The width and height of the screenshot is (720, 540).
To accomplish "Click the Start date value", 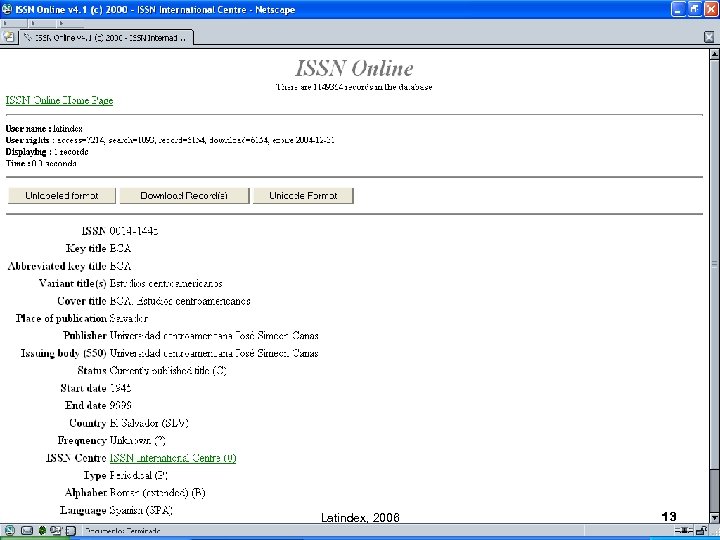I will tap(121, 388).
